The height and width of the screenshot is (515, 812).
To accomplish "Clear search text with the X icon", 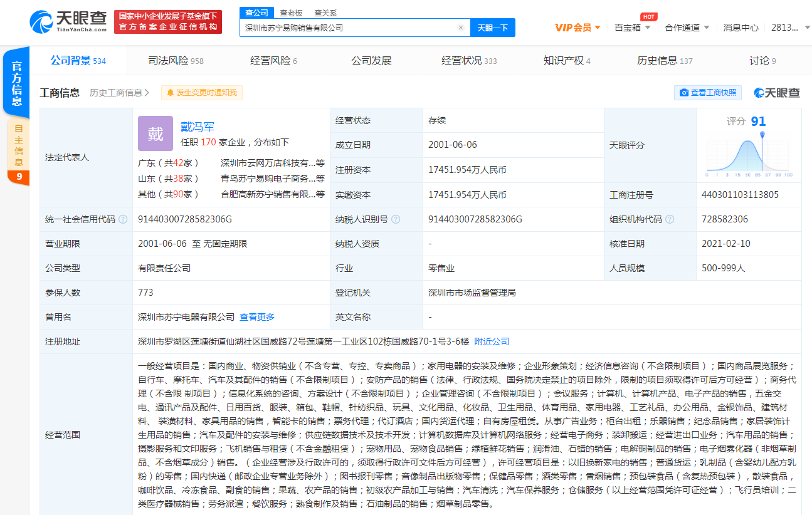I will (461, 28).
